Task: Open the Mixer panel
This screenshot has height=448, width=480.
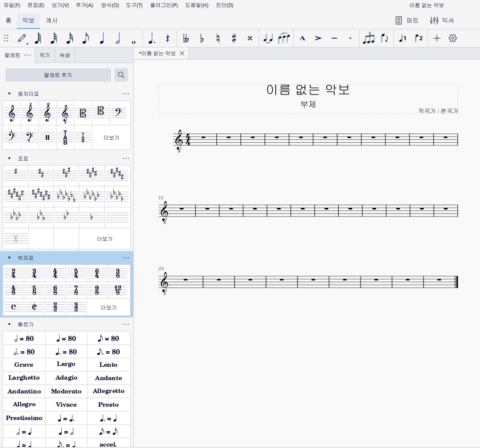Action: pos(442,20)
